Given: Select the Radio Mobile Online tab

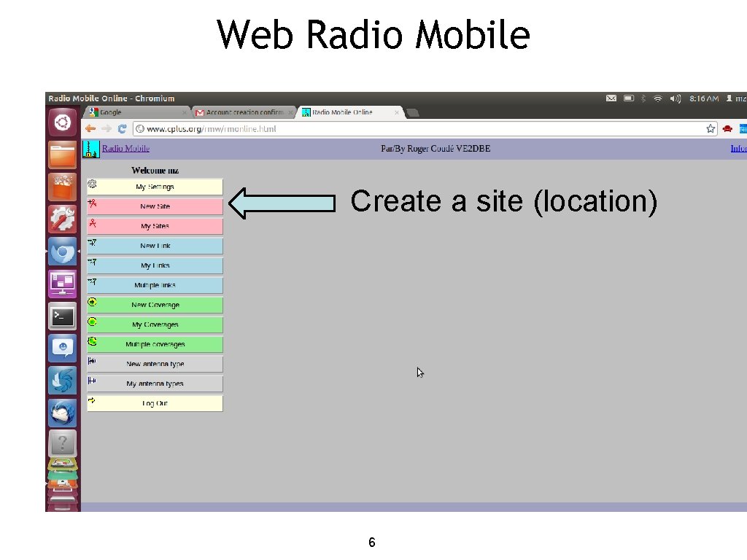Looking at the screenshot, I should pyautogui.click(x=350, y=112).
